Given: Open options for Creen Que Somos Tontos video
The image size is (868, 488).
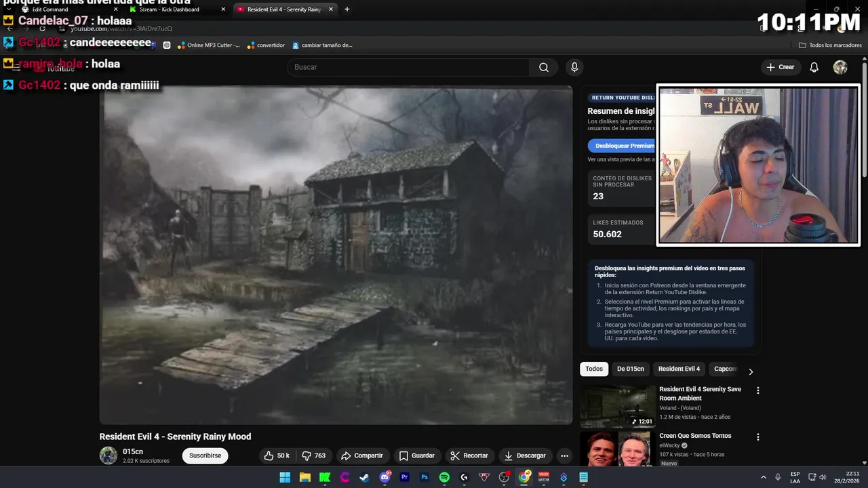Looking at the screenshot, I should [x=758, y=437].
